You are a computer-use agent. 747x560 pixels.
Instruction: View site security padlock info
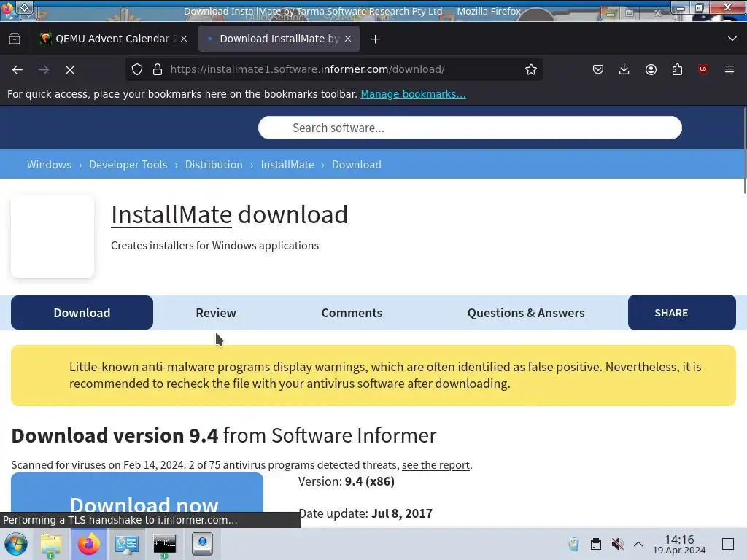click(158, 69)
